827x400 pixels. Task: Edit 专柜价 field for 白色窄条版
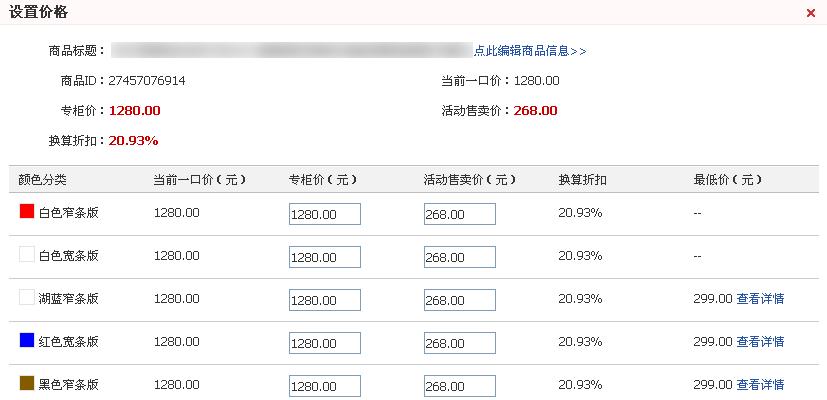pos(325,214)
